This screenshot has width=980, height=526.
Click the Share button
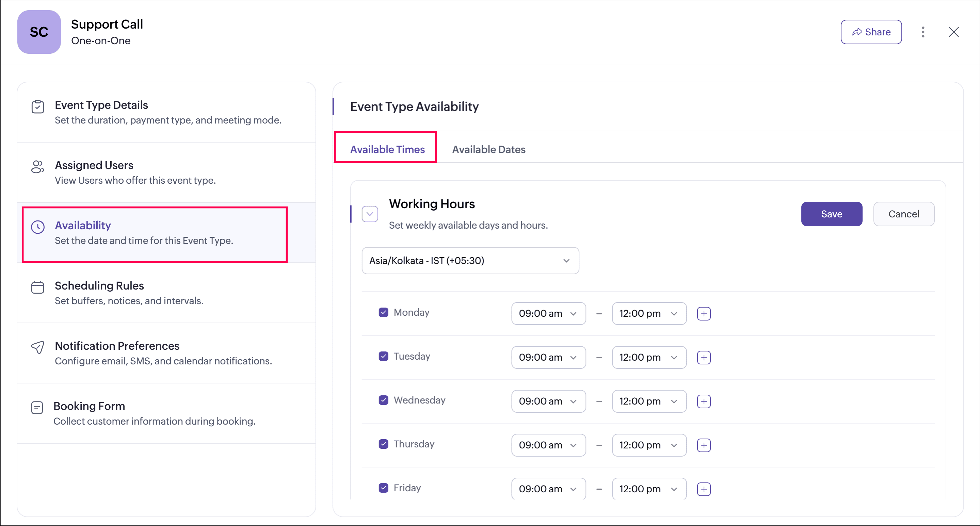[871, 32]
